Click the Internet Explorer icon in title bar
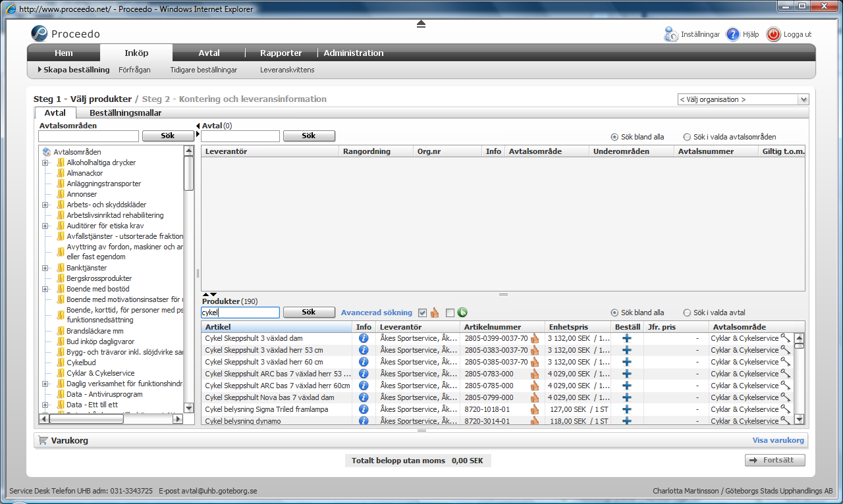This screenshot has width=843, height=504. (11, 10)
